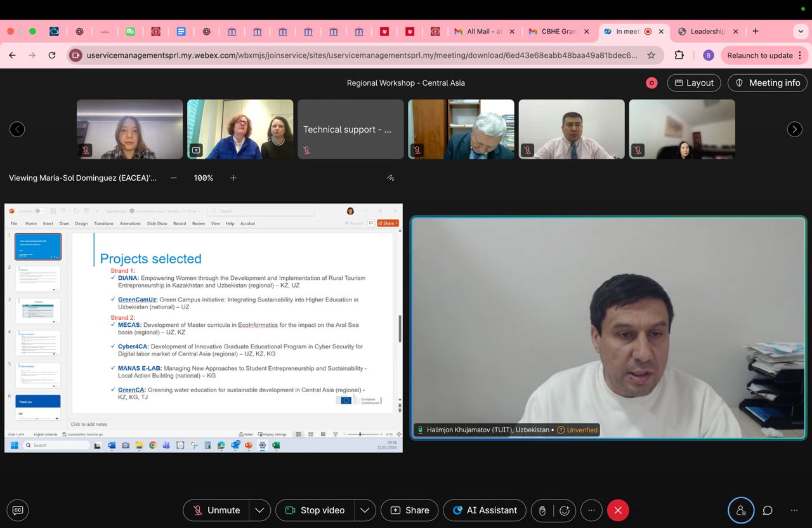The height and width of the screenshot is (528, 812).
Task: Open the emoji reactions picker
Action: [x=564, y=510]
